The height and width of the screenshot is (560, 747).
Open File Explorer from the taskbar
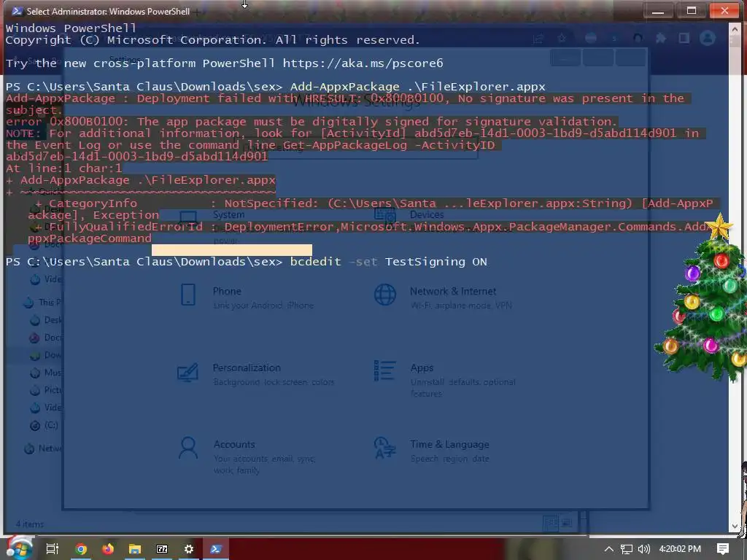click(135, 549)
